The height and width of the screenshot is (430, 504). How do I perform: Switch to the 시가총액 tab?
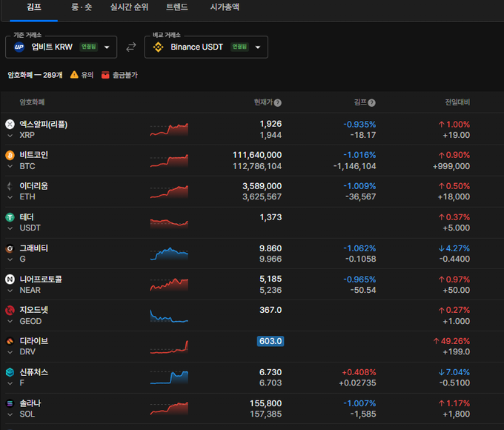tap(225, 7)
